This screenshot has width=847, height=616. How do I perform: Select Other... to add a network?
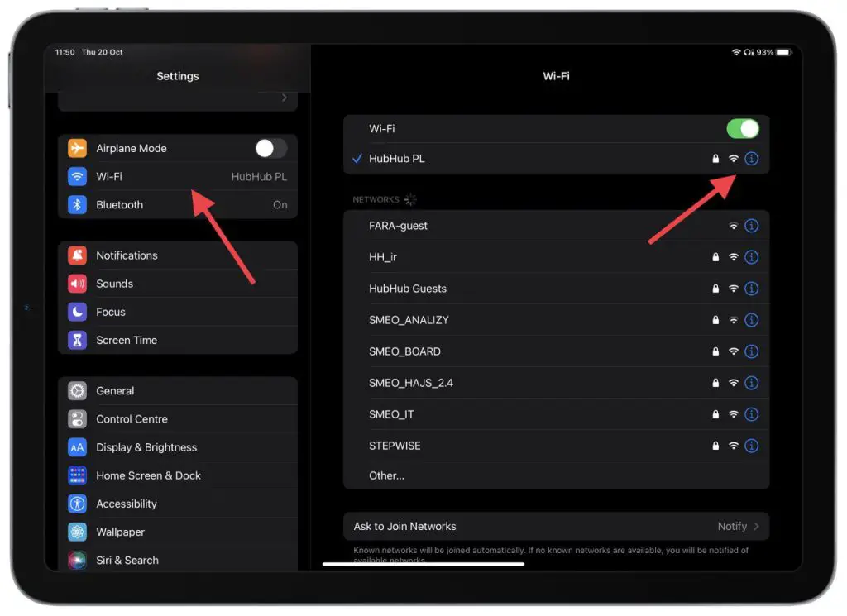click(x=556, y=475)
